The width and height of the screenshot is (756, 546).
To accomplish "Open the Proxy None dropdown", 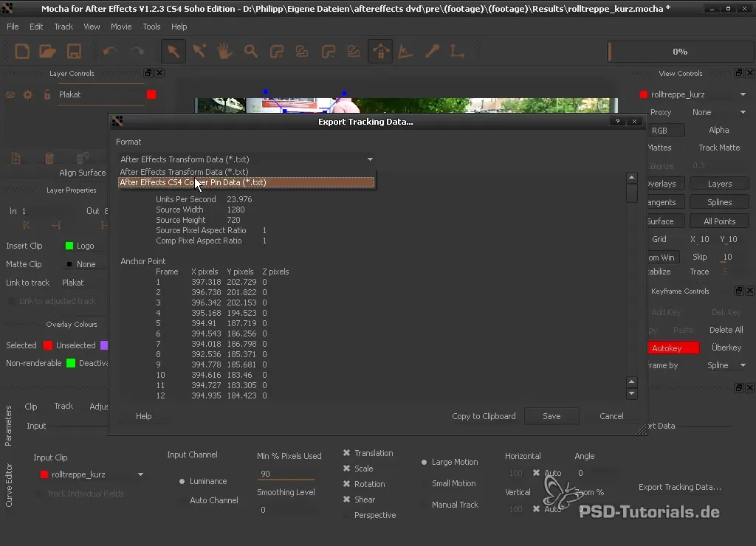I will tap(718, 112).
